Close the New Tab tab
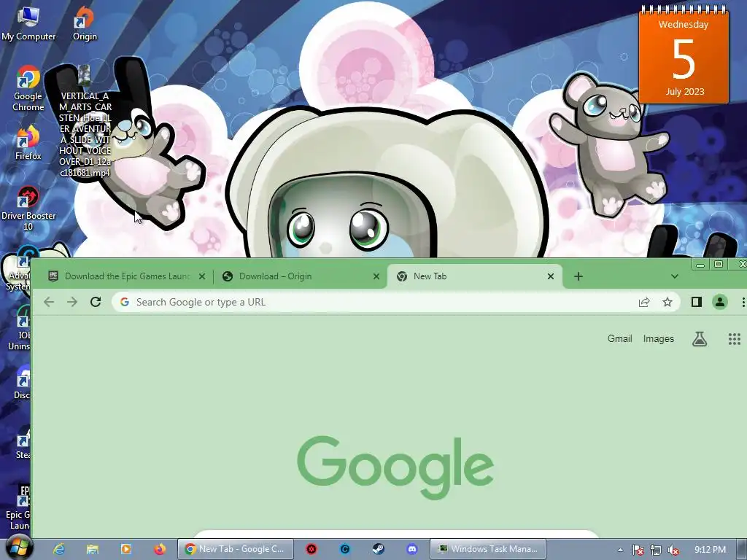 click(551, 276)
